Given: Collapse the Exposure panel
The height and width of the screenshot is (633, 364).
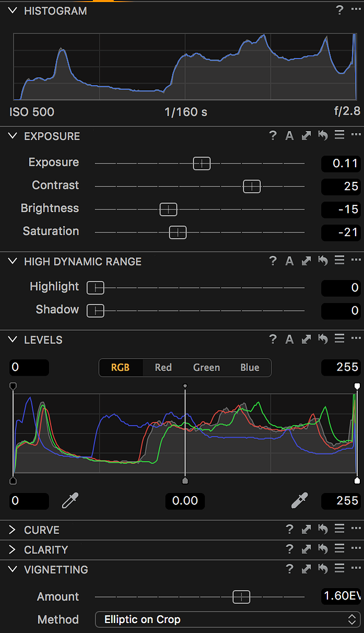Looking at the screenshot, I should 13,136.
